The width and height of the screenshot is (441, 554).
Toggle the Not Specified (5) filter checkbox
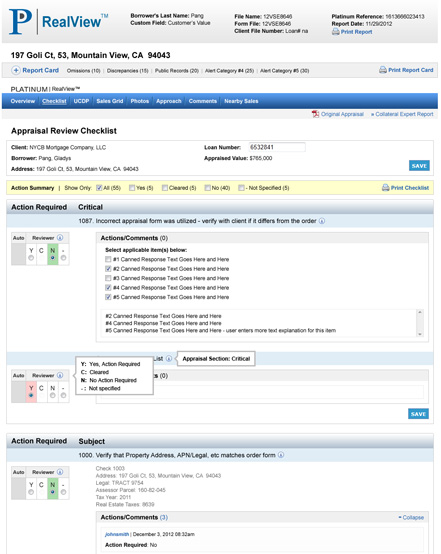click(x=241, y=188)
